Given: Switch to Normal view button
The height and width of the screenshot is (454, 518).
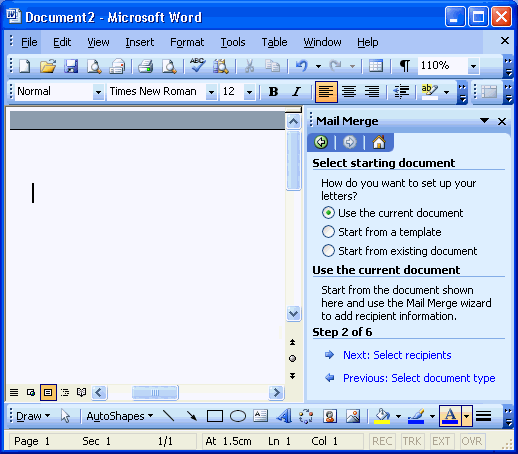Looking at the screenshot, I should click(14, 392).
